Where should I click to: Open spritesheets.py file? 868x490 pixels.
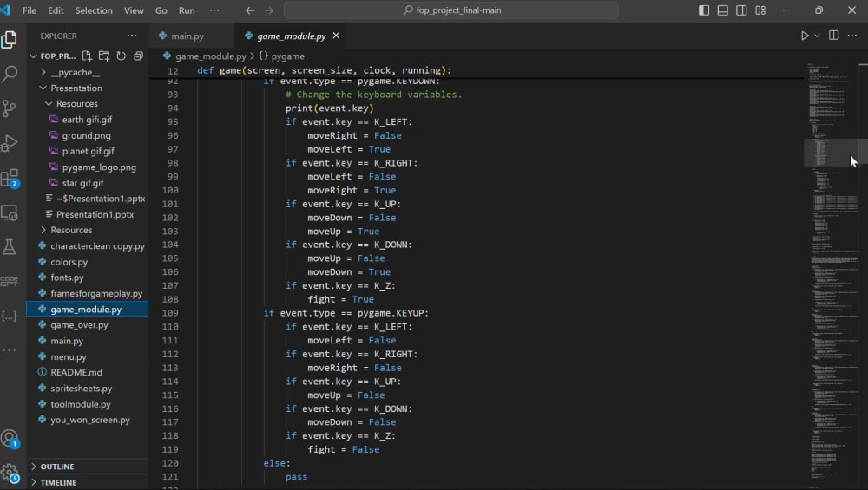[82, 389]
